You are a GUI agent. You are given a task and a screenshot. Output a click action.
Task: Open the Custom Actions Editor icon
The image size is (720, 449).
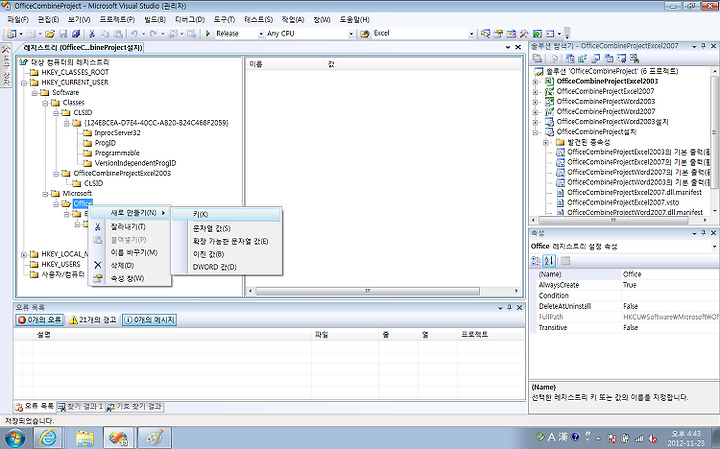(x=622, y=58)
